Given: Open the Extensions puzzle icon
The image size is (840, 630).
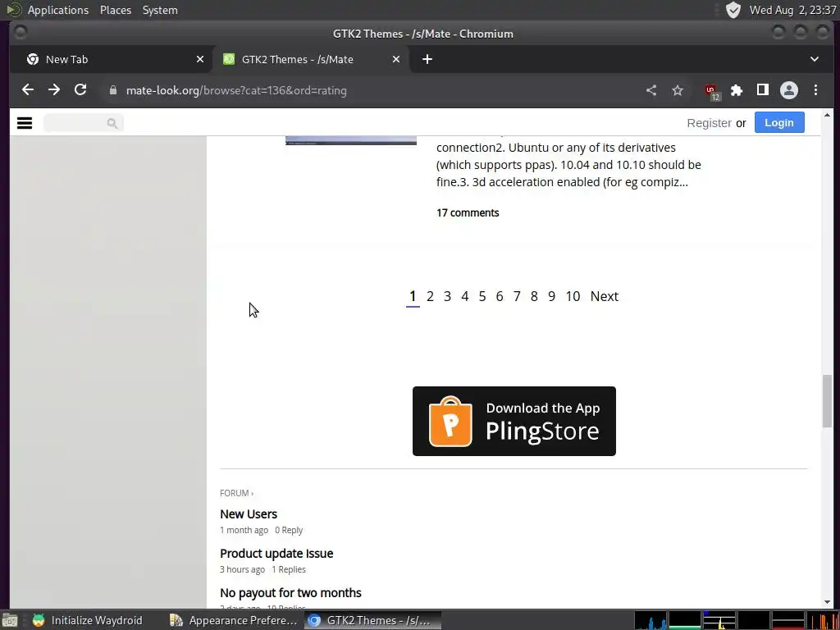Looking at the screenshot, I should 737,90.
